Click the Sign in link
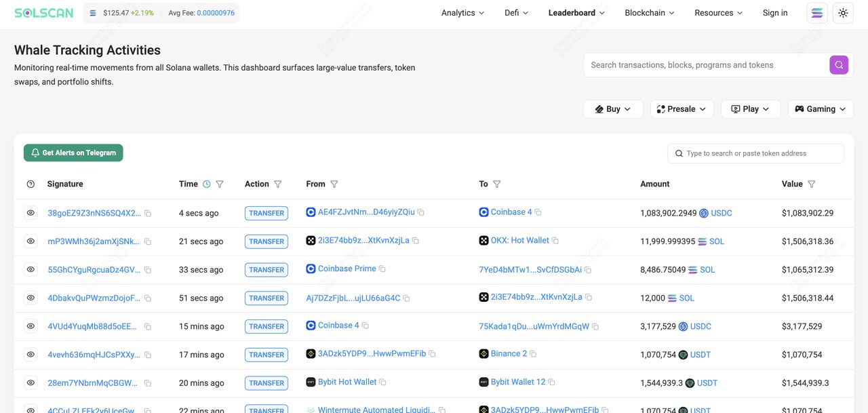This screenshot has width=868, height=413. (775, 13)
